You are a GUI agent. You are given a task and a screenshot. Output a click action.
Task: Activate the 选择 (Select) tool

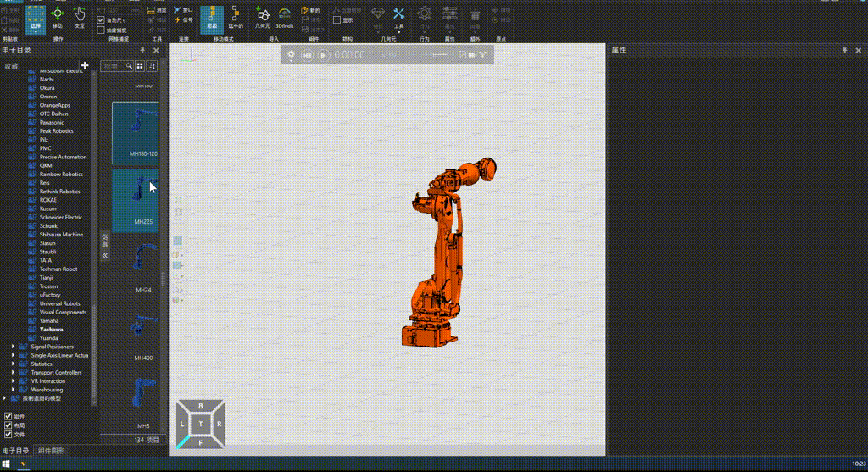(36, 19)
